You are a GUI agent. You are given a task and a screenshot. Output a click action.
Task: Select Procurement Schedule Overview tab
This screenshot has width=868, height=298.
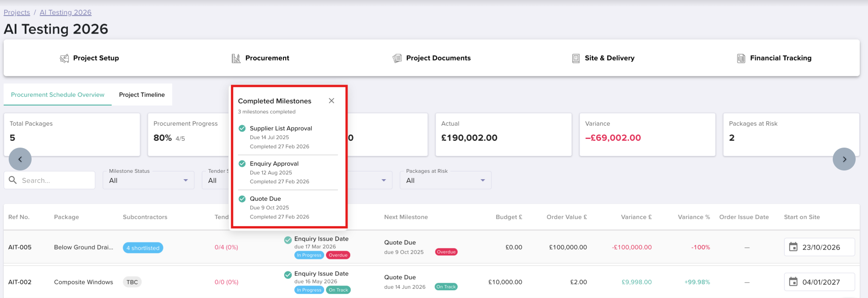pos(58,95)
